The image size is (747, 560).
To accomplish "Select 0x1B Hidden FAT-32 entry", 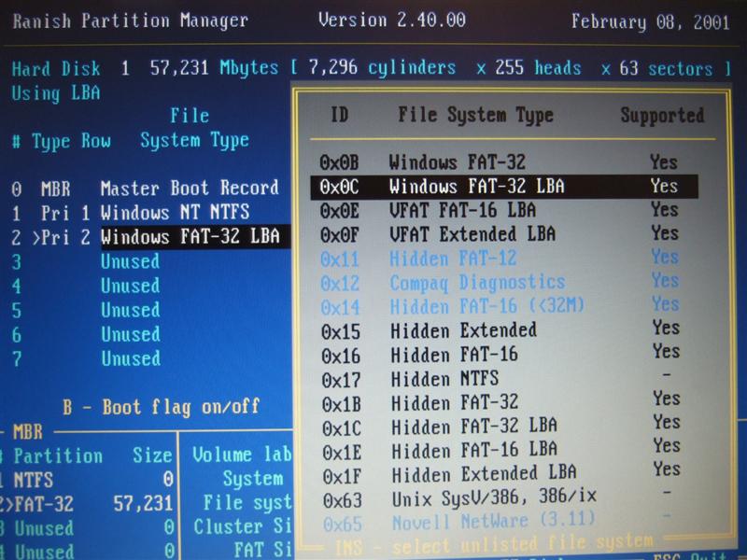I will [500, 402].
